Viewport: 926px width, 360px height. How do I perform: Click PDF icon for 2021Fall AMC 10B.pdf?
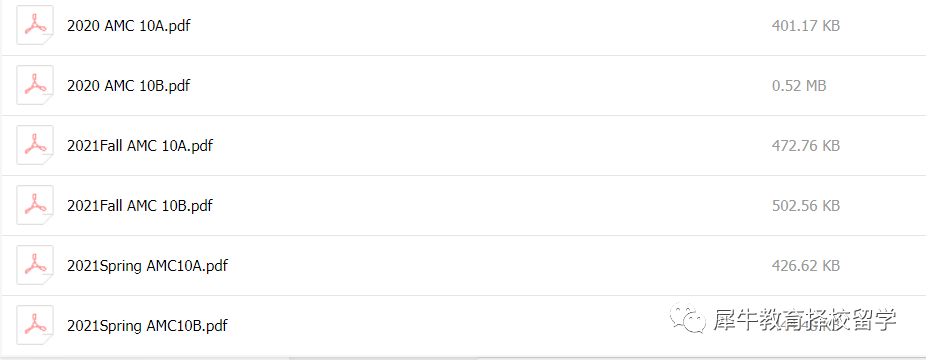point(35,205)
